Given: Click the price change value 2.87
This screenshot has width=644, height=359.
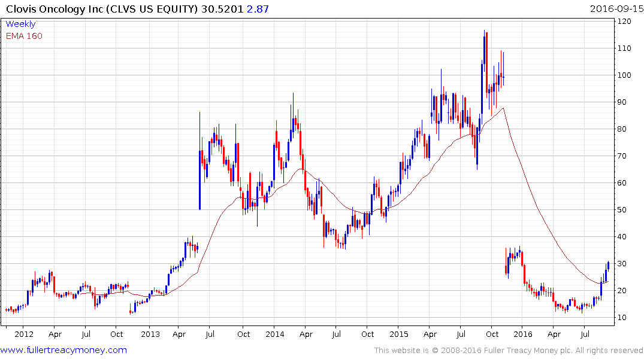Looking at the screenshot, I should [258, 9].
